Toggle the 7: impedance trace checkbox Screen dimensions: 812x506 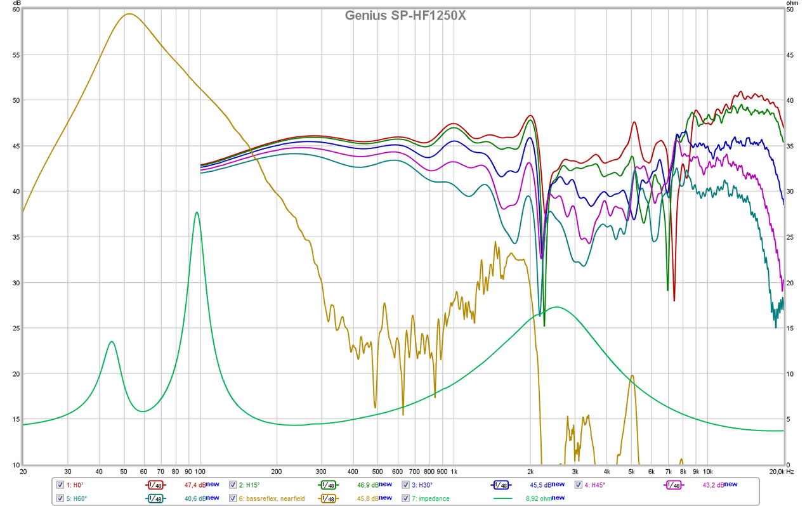406,498
